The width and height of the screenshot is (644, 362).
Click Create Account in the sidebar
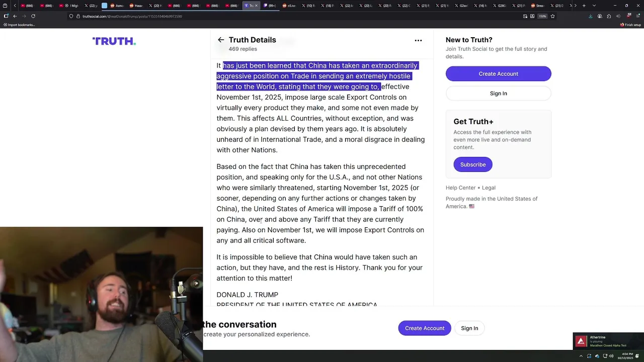coord(498,74)
